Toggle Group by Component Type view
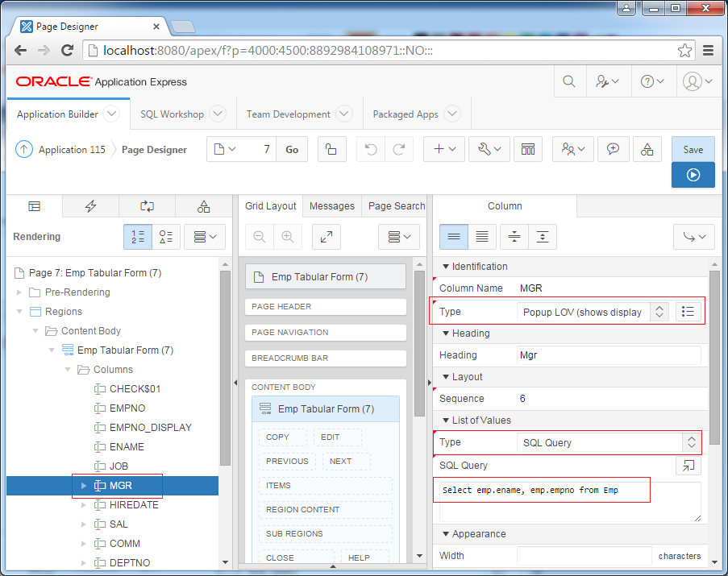 (166, 237)
